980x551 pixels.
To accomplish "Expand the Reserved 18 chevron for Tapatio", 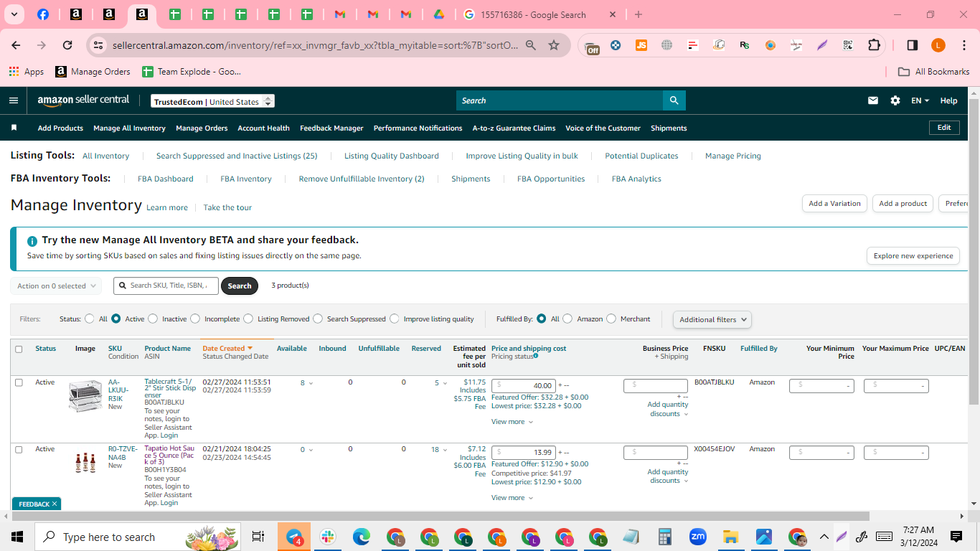I will coord(445,450).
